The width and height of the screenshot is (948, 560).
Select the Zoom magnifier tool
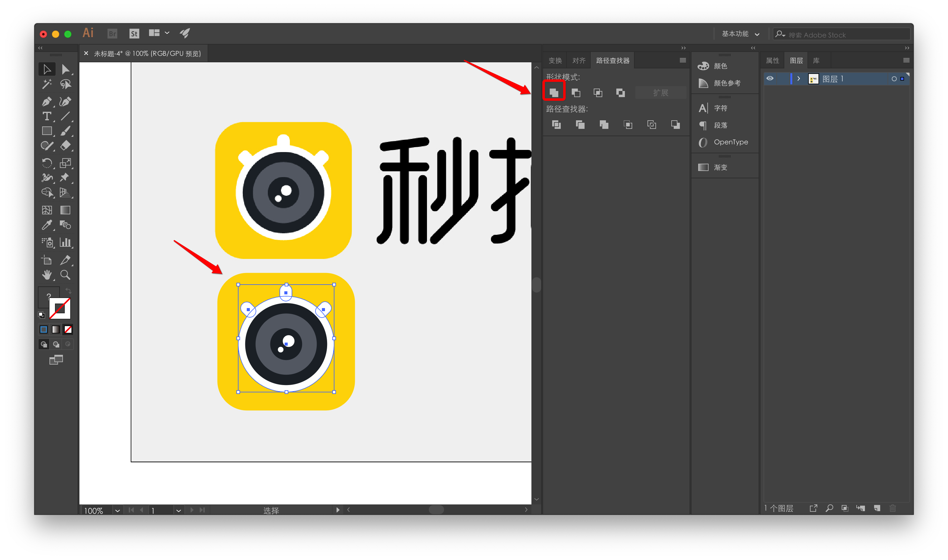pos(65,275)
